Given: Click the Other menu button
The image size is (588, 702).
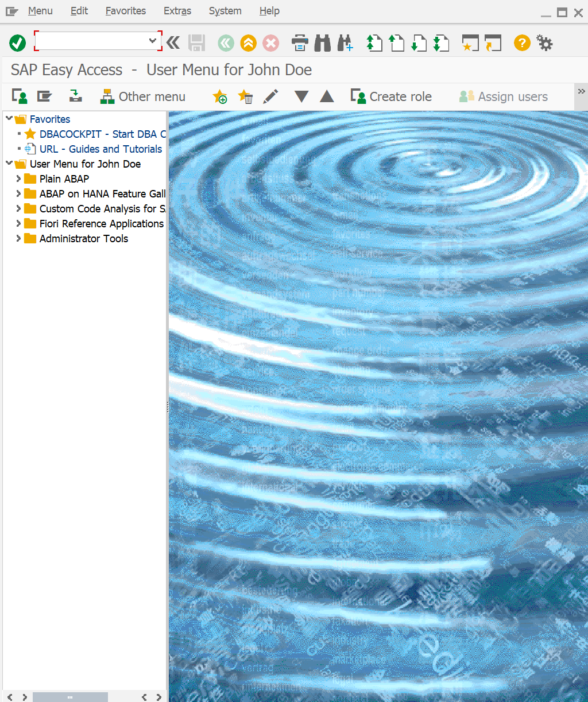Looking at the screenshot, I should click(x=142, y=96).
